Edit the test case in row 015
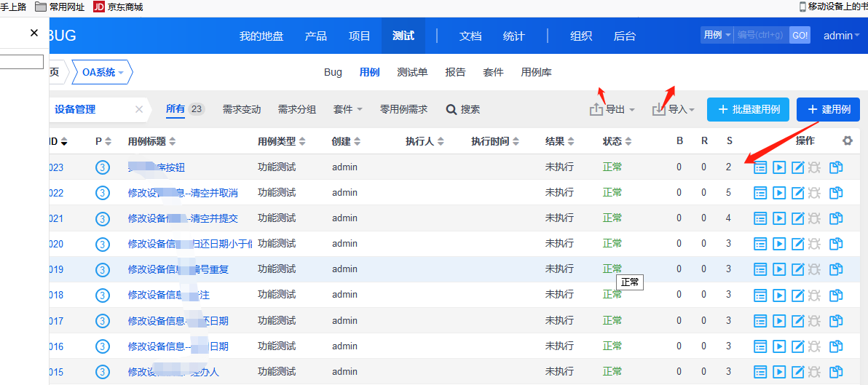The height and width of the screenshot is (385, 868). point(797,372)
